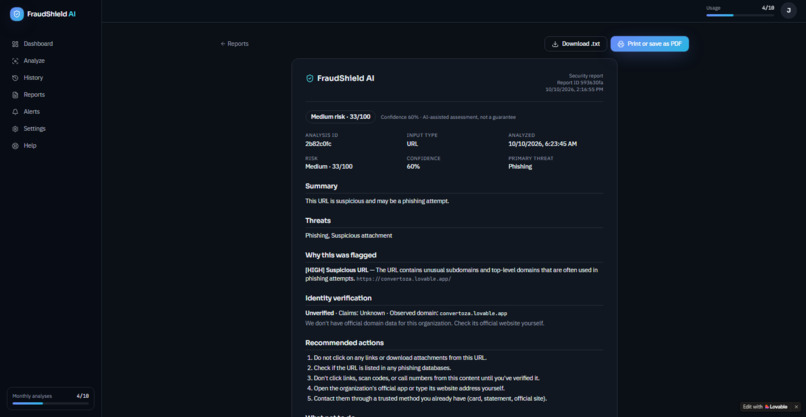Screen dimensions: 806x417
Task: Click the printer icon on Print button
Action: (621, 44)
